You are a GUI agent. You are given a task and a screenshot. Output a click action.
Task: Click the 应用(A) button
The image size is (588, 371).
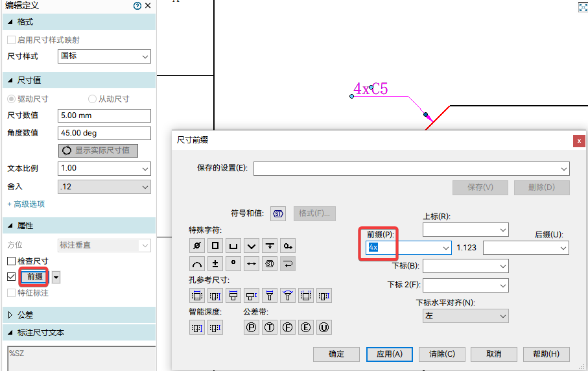coord(389,354)
